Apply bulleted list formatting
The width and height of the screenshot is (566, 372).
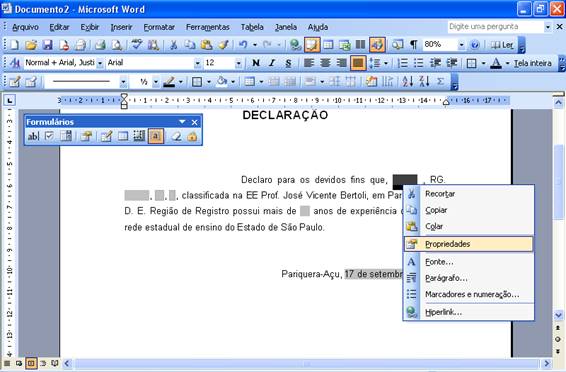pyautogui.click(x=418, y=63)
